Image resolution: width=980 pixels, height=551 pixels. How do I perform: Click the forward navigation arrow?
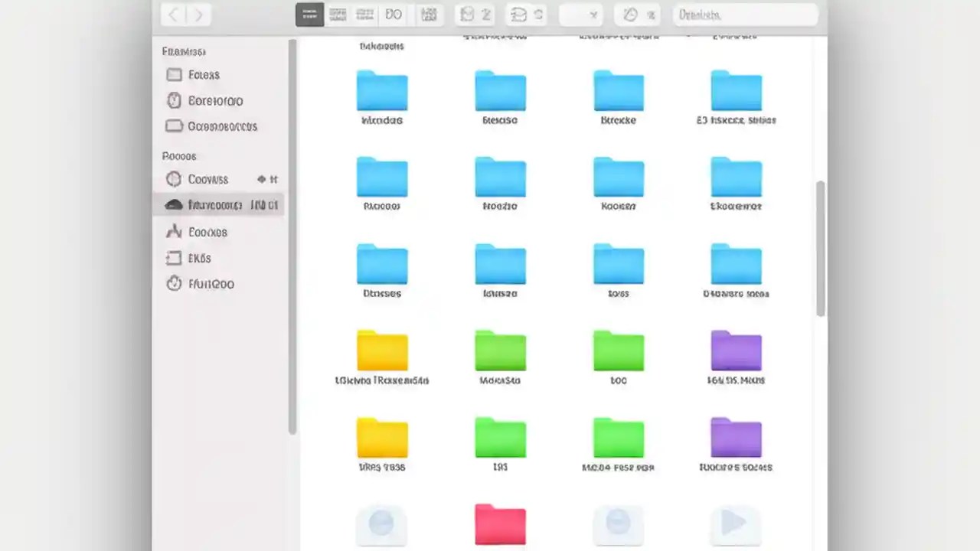tap(198, 14)
